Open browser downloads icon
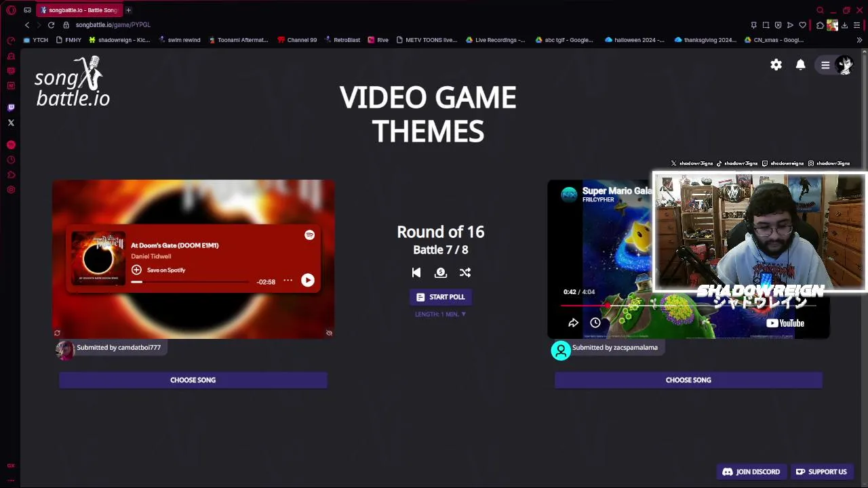 coord(844,25)
